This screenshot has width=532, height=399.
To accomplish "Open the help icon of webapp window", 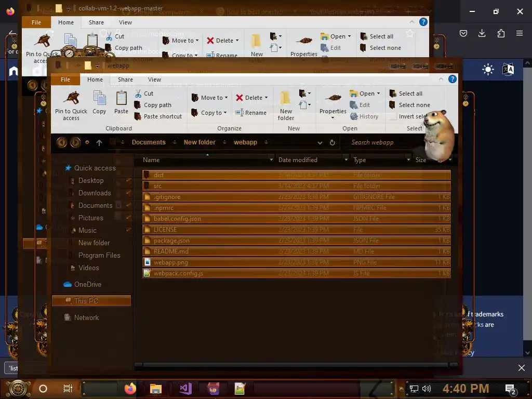I will (x=453, y=79).
